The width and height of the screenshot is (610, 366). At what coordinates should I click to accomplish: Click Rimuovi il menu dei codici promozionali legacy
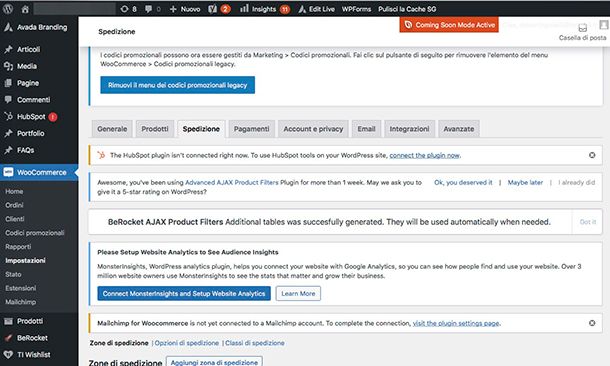coord(177,85)
